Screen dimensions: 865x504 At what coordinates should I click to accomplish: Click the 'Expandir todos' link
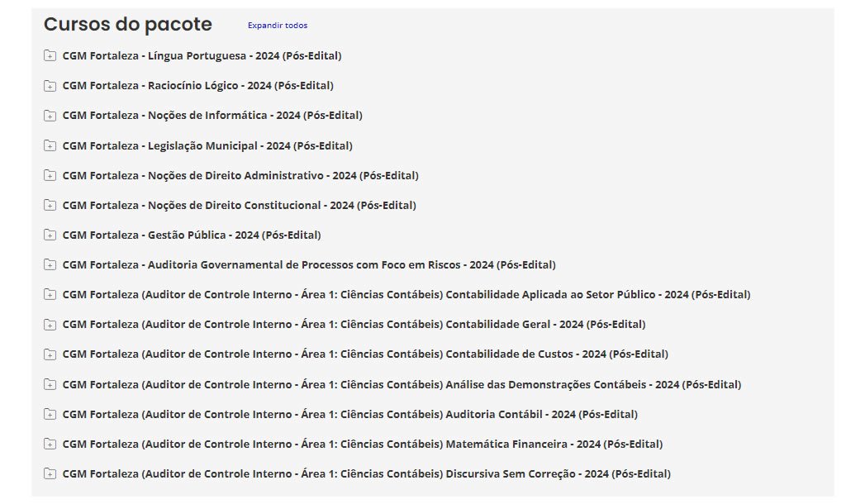tap(278, 26)
